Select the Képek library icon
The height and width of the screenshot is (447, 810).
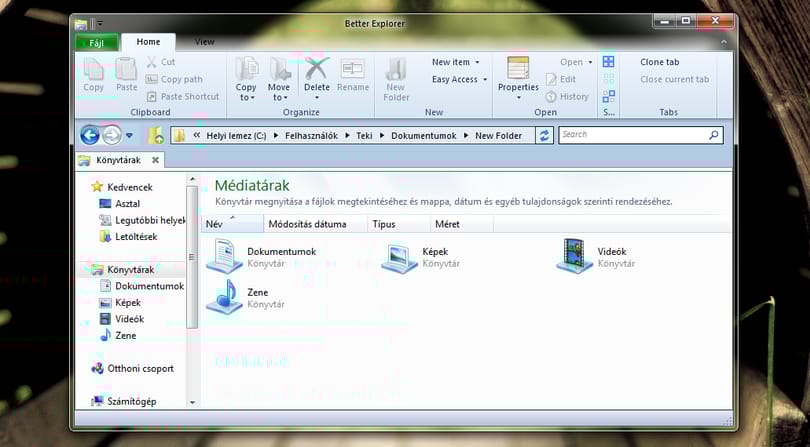[399, 257]
